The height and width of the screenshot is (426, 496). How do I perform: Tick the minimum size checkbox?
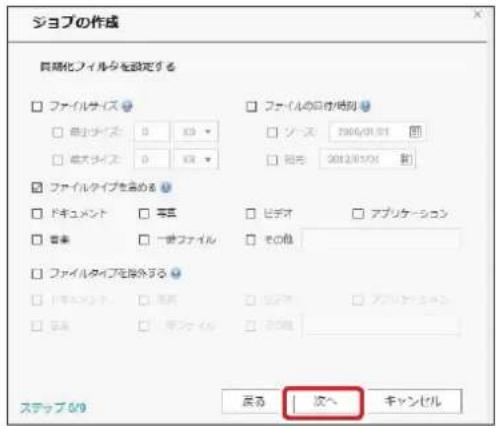[57, 132]
